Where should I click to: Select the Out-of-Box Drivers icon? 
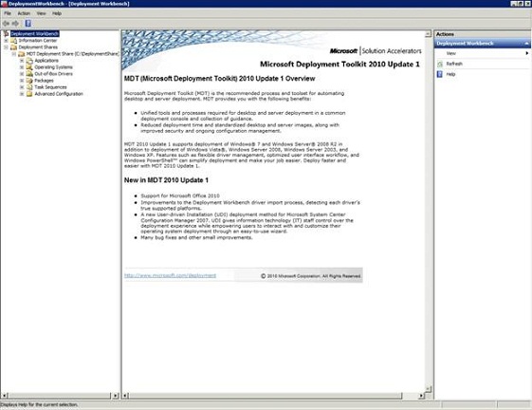pyautogui.click(x=29, y=74)
